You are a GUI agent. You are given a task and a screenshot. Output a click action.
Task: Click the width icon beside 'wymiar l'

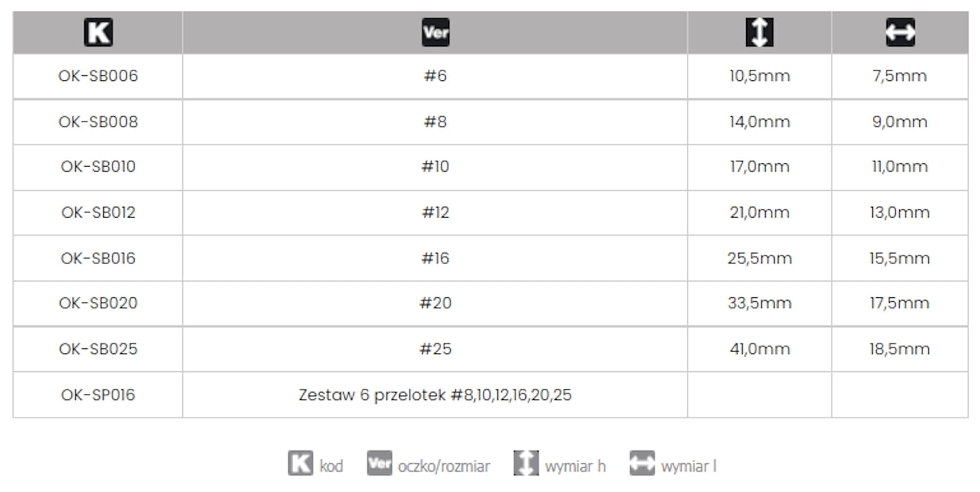642,463
